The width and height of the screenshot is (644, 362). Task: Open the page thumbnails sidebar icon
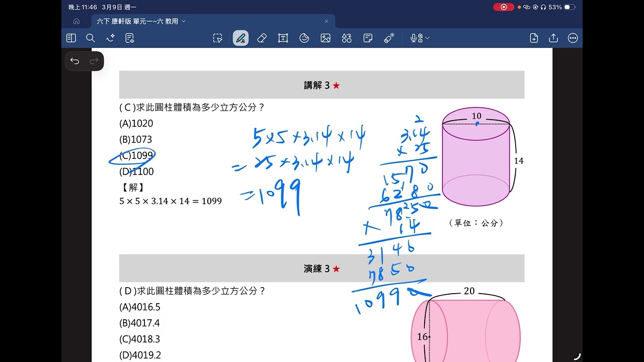[71, 38]
